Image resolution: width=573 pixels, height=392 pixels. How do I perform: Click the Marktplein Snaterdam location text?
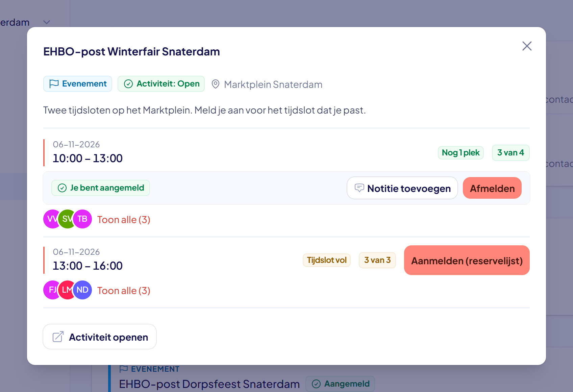[273, 84]
